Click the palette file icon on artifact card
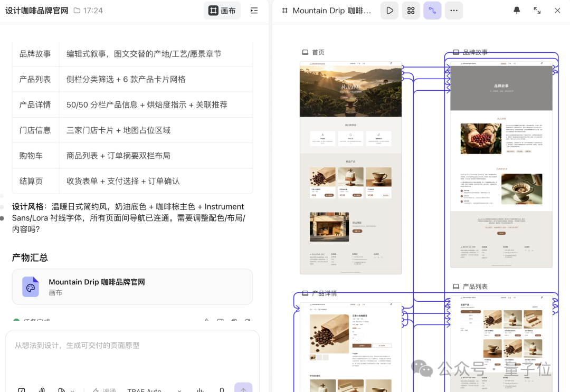This screenshot has width=570, height=392. coord(31,287)
